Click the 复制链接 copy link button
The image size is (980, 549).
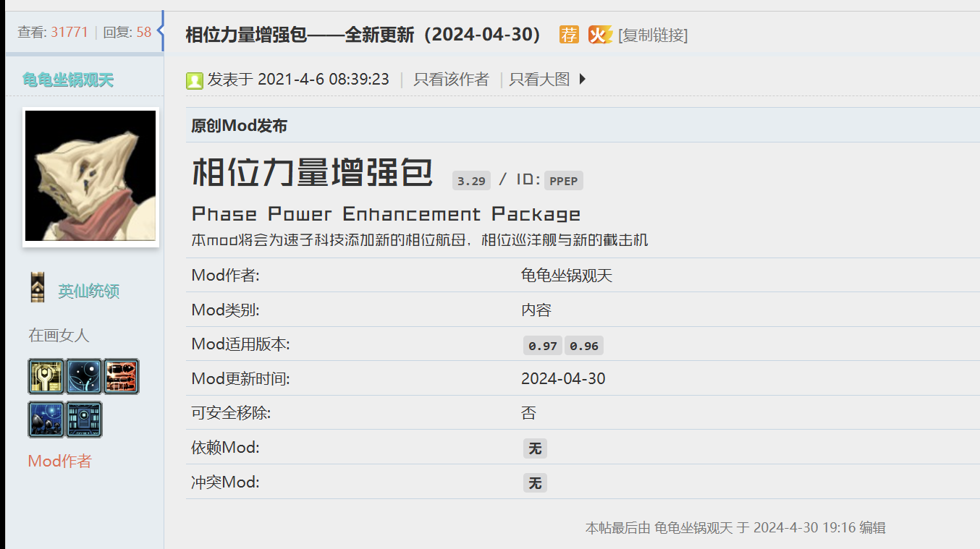click(x=653, y=35)
